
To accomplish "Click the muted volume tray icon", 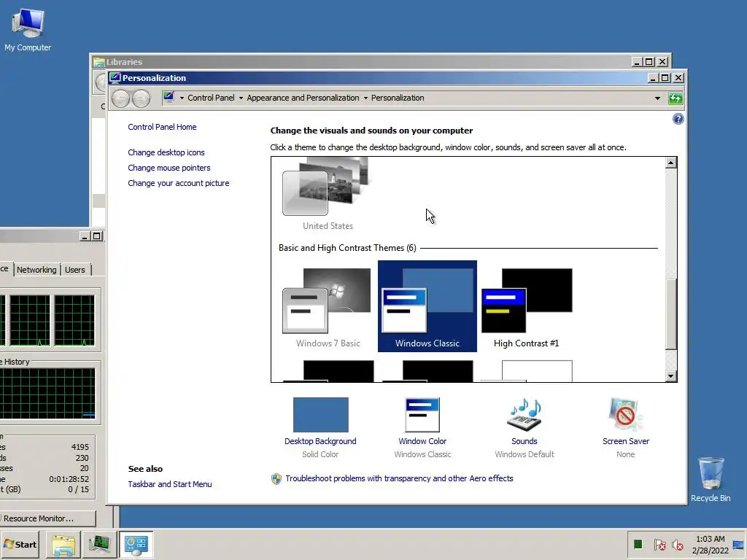I will pos(677,544).
